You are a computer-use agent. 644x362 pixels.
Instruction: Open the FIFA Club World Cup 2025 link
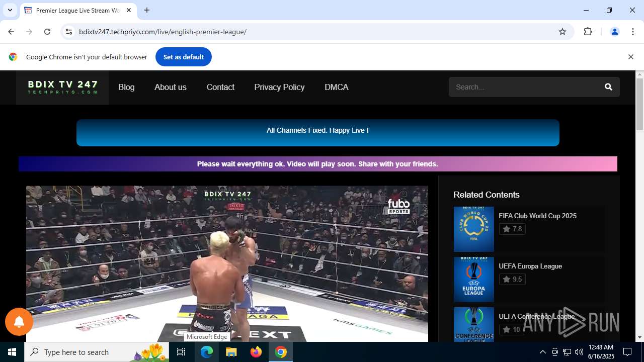tap(537, 216)
